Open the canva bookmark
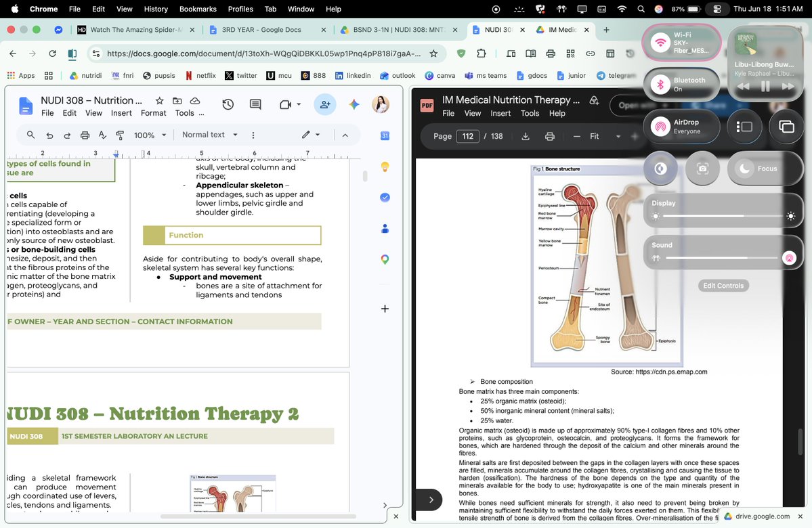The width and height of the screenshot is (812, 528). tap(440, 76)
